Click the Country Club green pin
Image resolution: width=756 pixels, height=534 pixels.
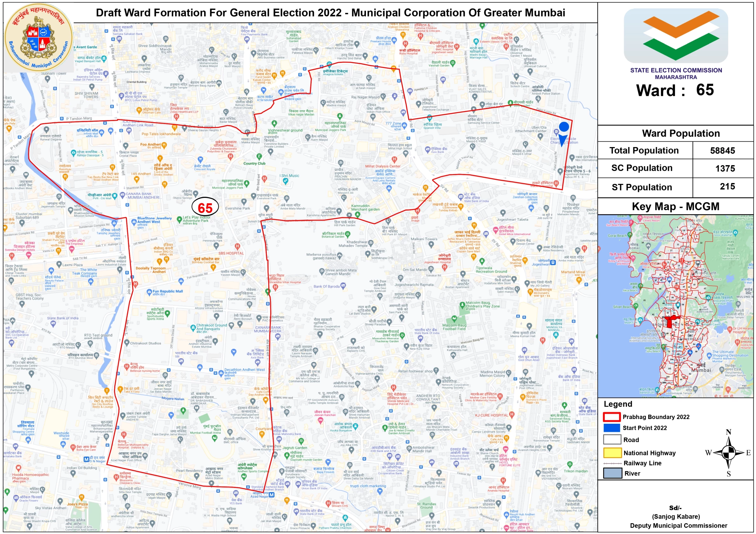tap(259, 156)
